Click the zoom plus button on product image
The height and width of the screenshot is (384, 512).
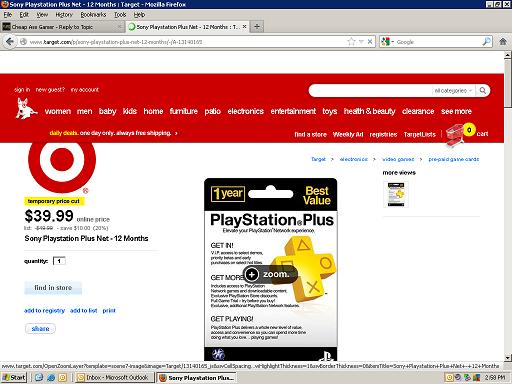(252, 274)
